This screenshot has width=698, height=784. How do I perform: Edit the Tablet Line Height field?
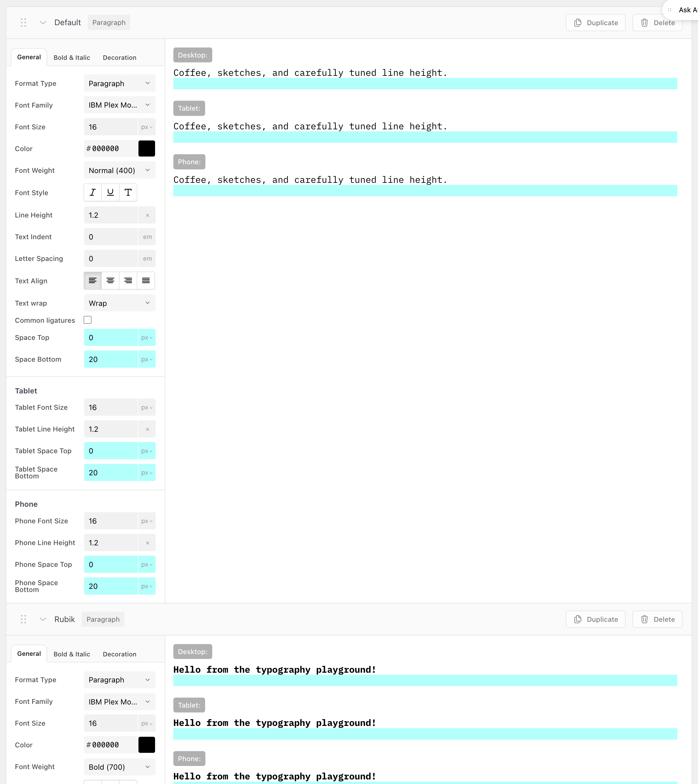[111, 429]
